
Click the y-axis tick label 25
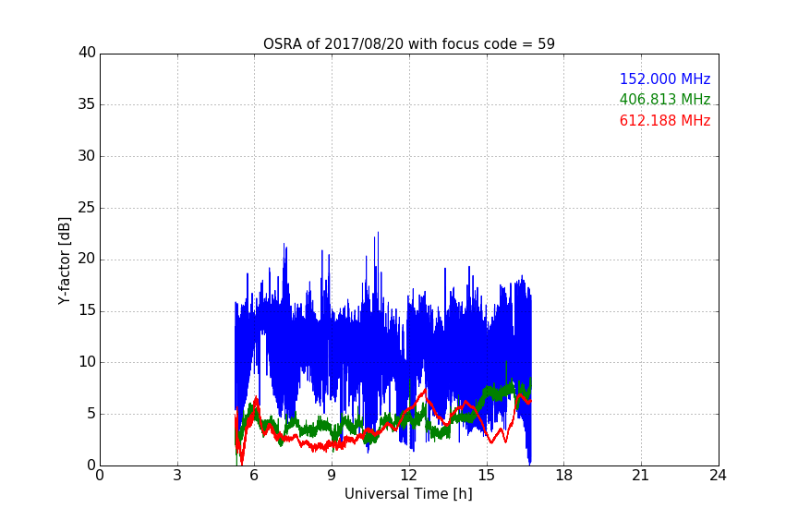87,208
